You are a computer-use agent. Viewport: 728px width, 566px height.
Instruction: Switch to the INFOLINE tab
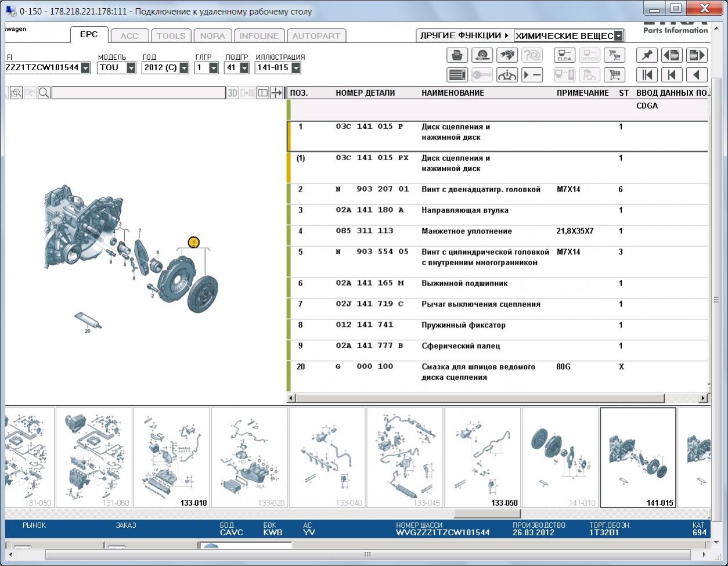259,36
